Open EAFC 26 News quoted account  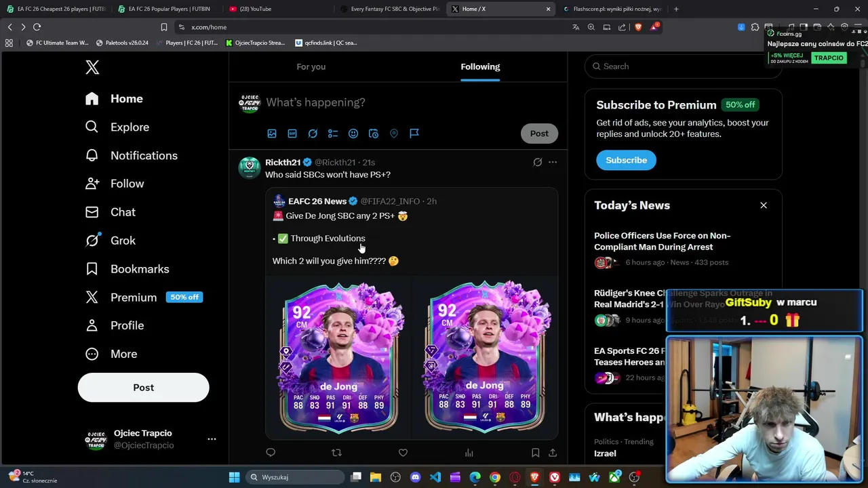tap(317, 201)
